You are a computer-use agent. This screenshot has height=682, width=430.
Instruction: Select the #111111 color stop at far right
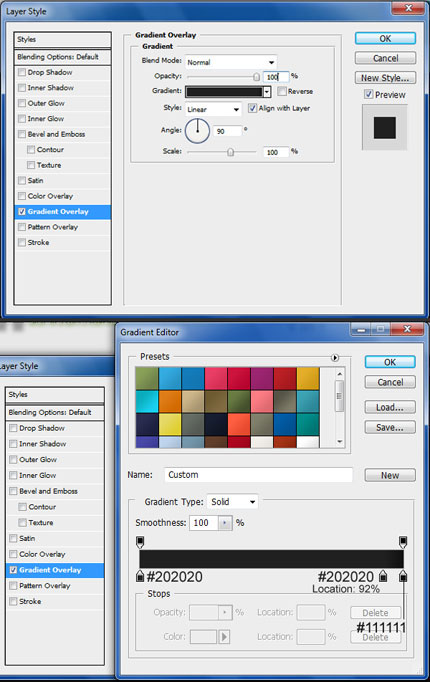coord(403,576)
